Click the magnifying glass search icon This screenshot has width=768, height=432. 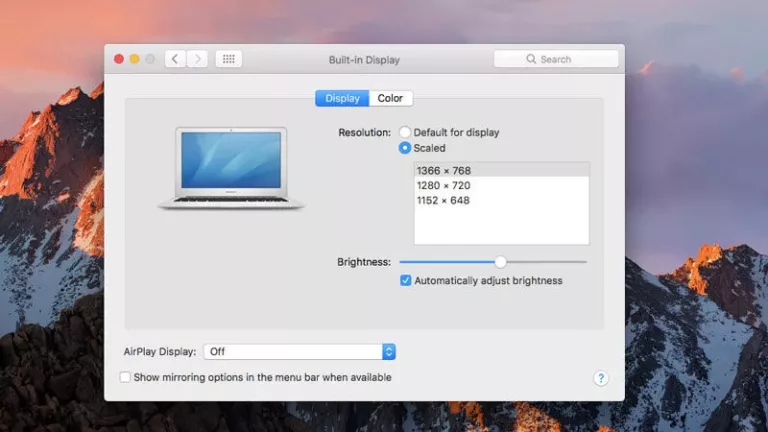[x=531, y=60]
